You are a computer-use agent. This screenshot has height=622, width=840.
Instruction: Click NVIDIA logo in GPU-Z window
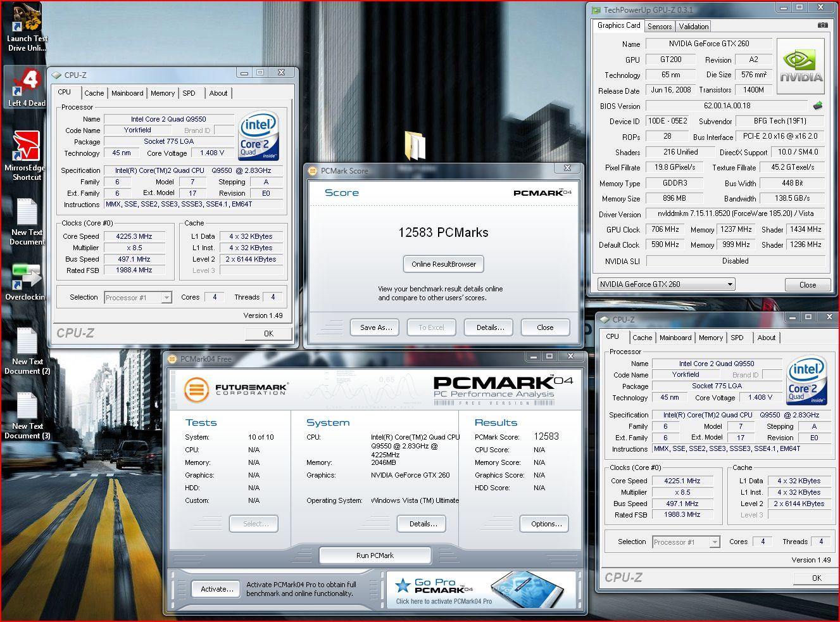click(801, 67)
